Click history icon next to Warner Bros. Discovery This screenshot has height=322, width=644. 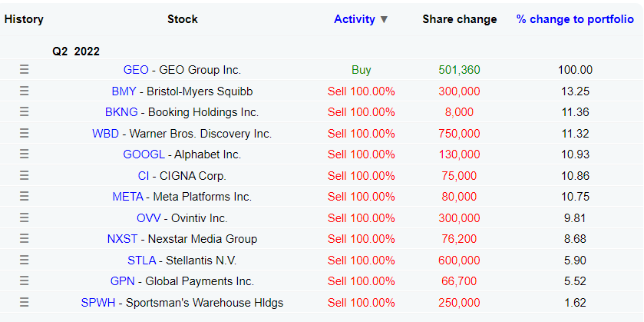[x=24, y=134]
